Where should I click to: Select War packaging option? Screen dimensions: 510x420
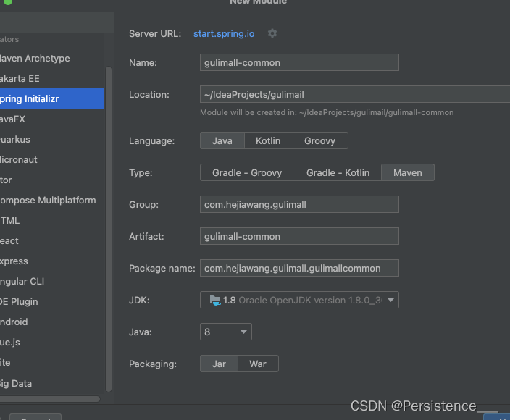(258, 364)
